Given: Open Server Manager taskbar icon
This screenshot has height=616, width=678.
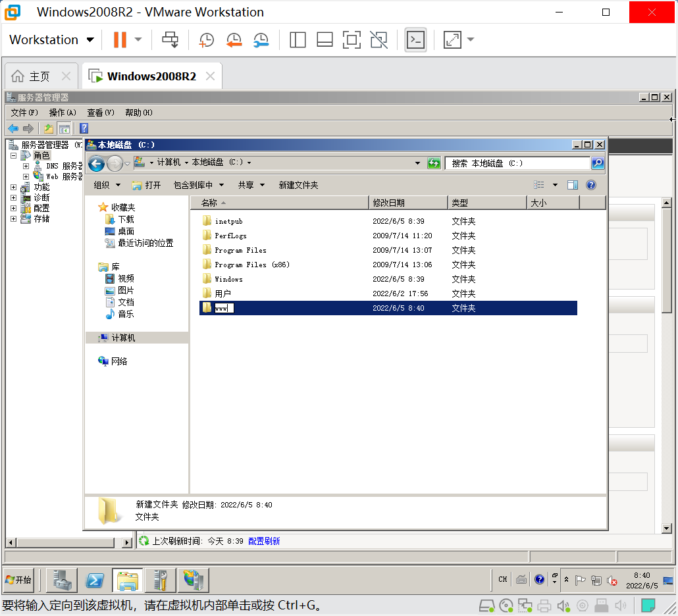Looking at the screenshot, I should coord(63,580).
